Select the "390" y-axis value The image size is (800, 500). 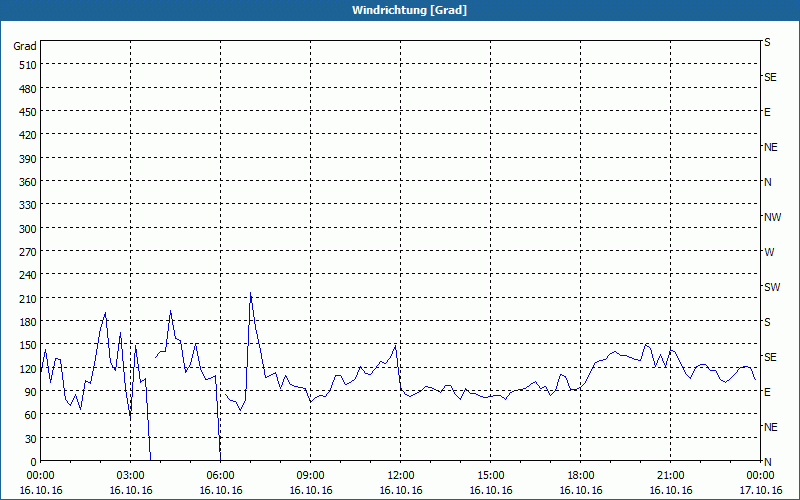pyautogui.click(x=29, y=159)
